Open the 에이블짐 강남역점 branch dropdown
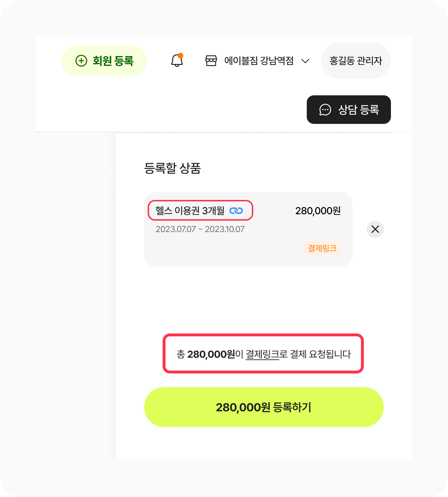 coord(259,61)
